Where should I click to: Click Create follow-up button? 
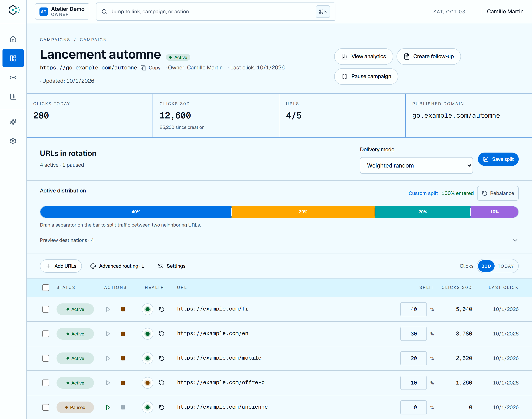(429, 57)
